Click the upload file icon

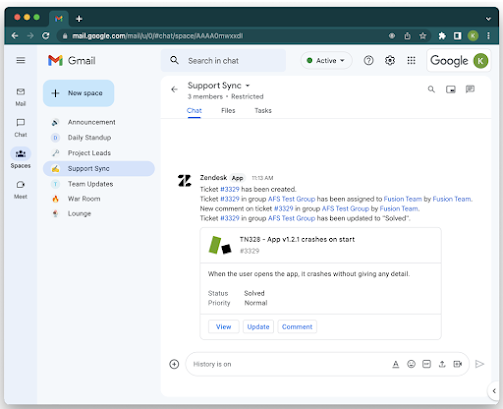click(442, 364)
